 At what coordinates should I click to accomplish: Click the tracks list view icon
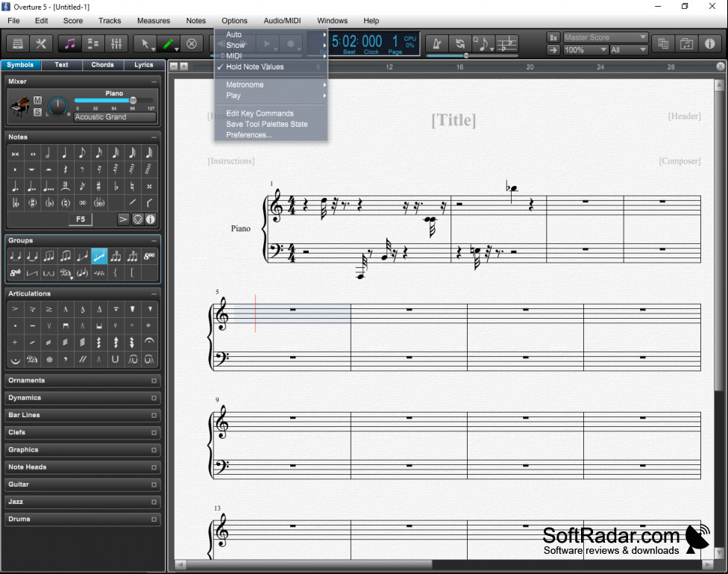pos(93,44)
